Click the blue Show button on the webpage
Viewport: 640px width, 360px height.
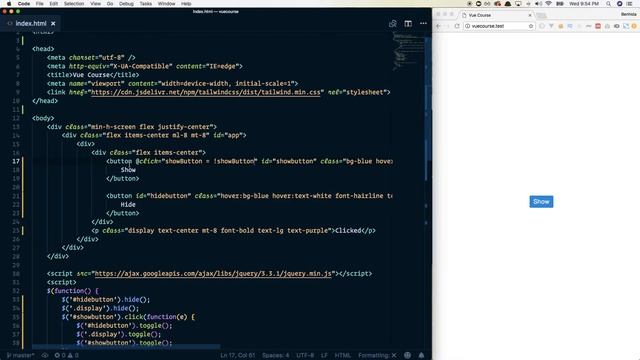click(541, 202)
